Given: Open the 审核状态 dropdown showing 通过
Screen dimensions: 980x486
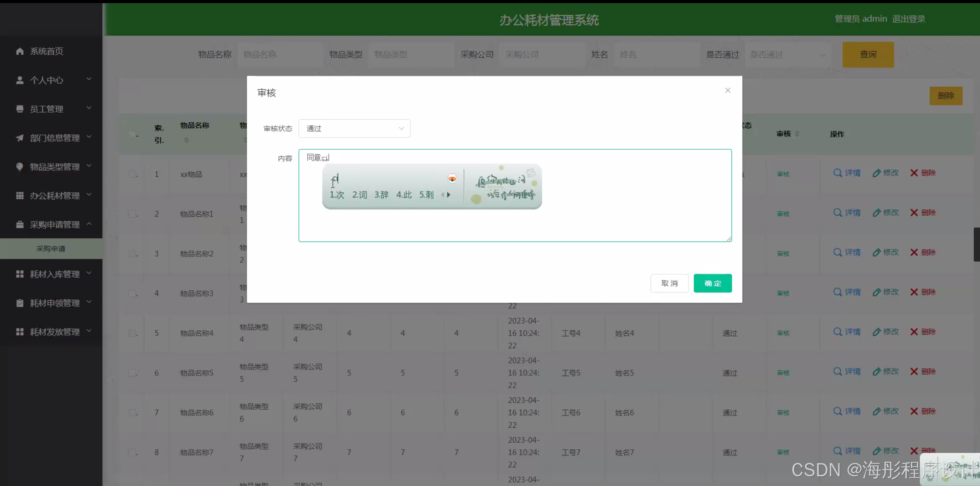Looking at the screenshot, I should pyautogui.click(x=354, y=128).
